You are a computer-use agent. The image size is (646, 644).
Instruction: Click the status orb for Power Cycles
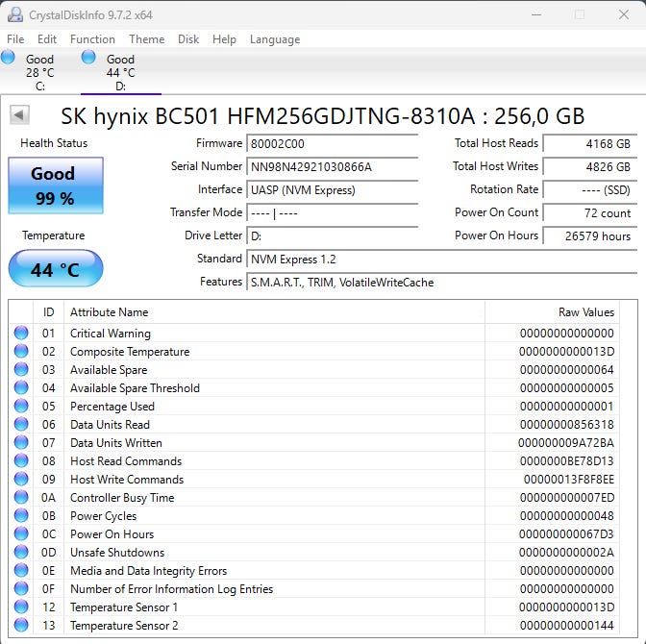point(21,516)
